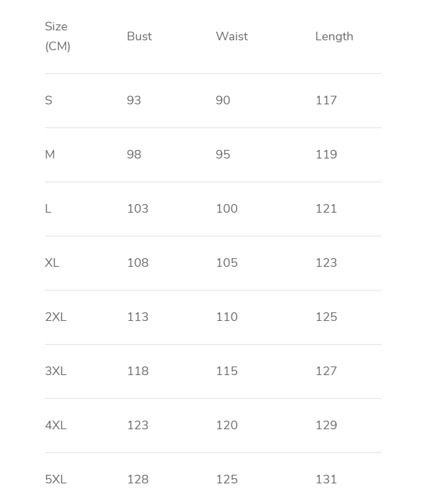
Task: Select the XL size row label
Action: click(x=52, y=263)
